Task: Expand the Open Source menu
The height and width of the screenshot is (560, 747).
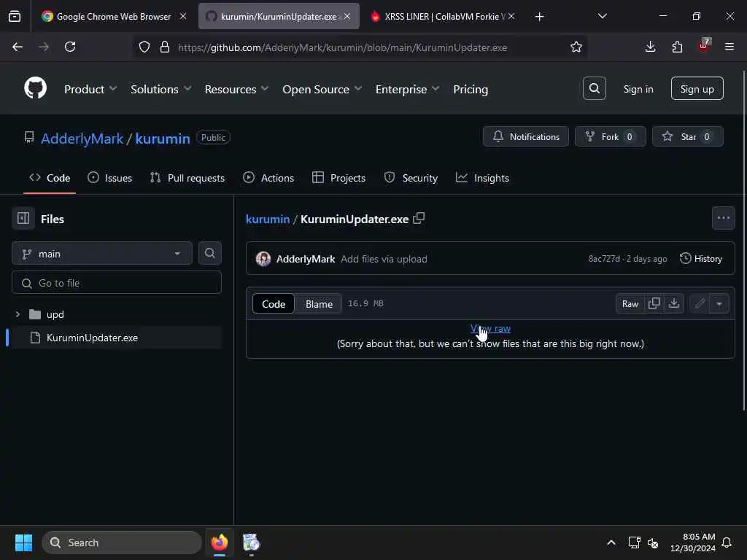Action: [322, 89]
